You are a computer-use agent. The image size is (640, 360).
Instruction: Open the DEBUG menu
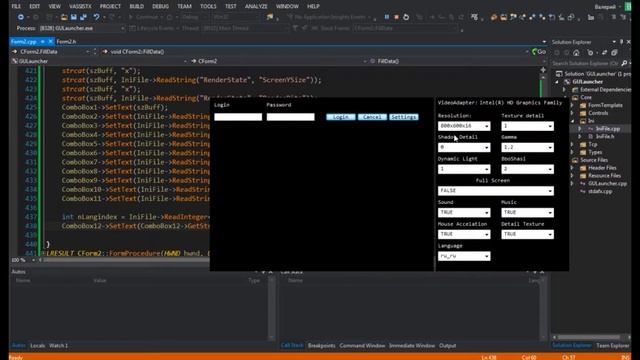160,6
